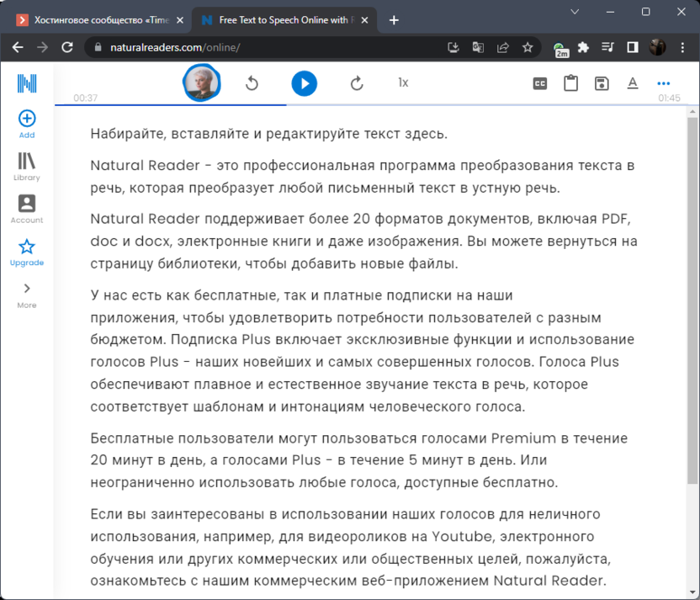Open text formatting settings icon
The image size is (700, 600).
click(x=633, y=83)
